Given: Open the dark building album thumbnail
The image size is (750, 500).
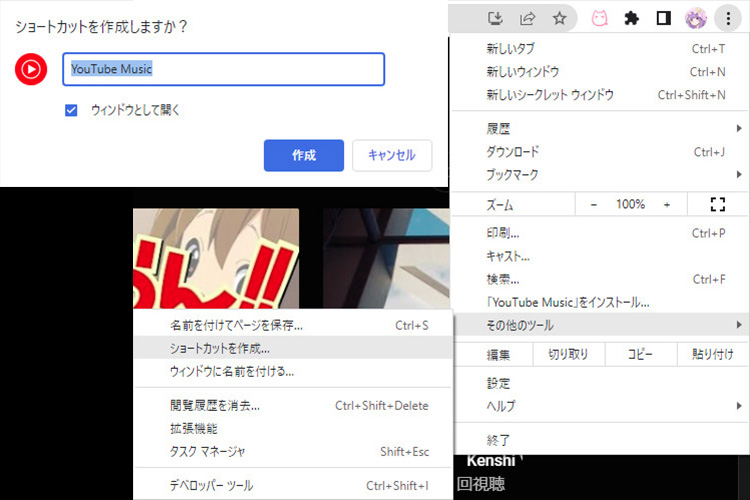Looking at the screenshot, I should pos(386,258).
